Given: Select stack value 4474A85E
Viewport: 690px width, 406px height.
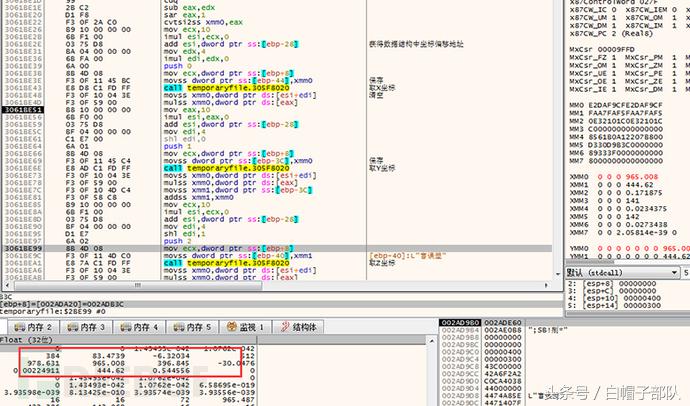Looking at the screenshot, I should [x=503, y=395].
